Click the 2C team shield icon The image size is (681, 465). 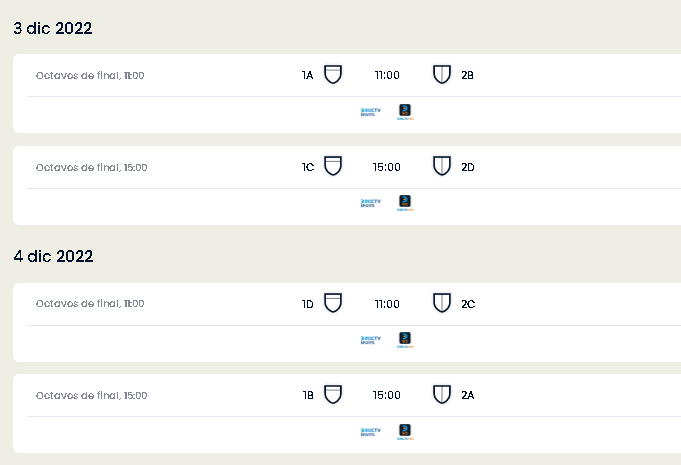click(442, 303)
